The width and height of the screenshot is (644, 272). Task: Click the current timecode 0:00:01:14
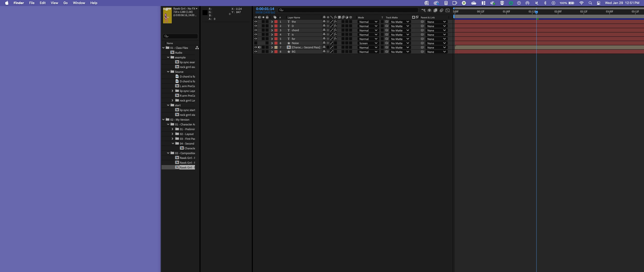click(x=265, y=9)
